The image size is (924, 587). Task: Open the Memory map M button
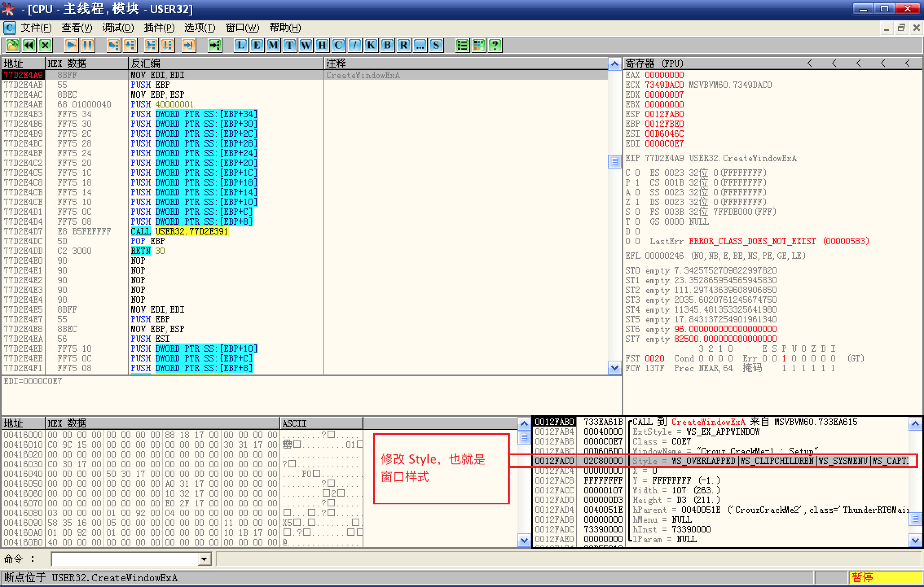pyautogui.click(x=273, y=45)
